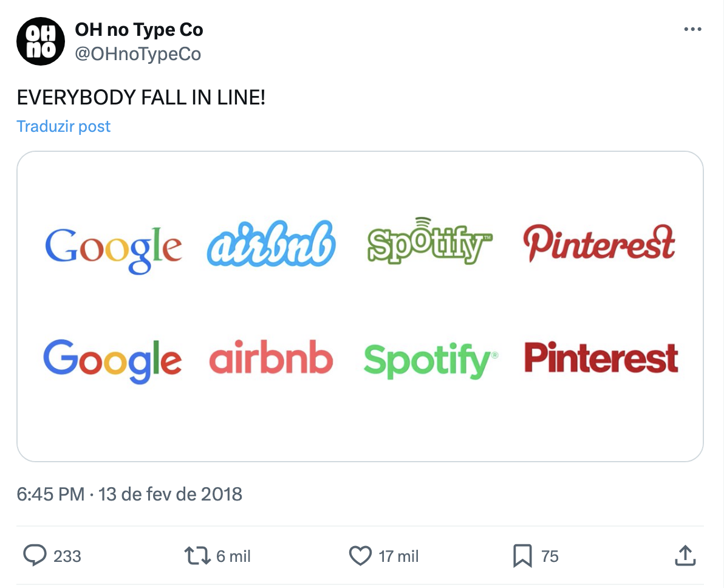Click the new coral airbnb logo
724x588 pixels.
point(271,358)
